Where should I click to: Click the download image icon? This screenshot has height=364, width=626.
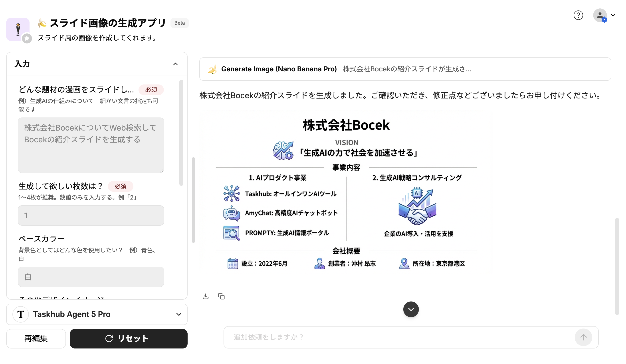pos(205,296)
